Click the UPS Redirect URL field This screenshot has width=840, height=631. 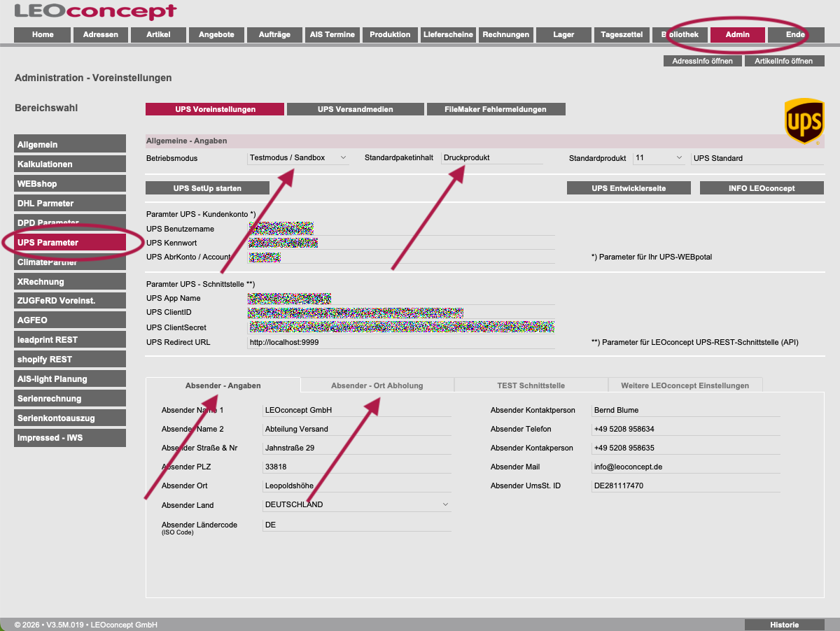[401, 342]
